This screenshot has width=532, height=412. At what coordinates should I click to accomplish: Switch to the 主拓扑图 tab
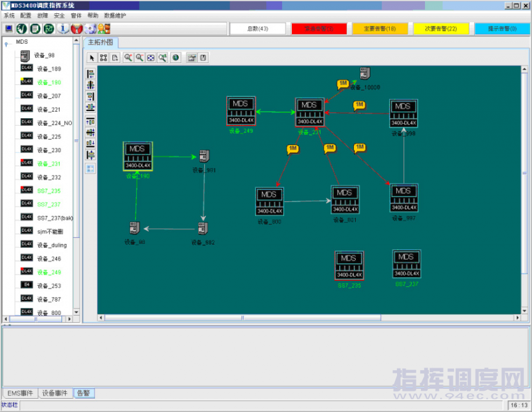(x=101, y=43)
